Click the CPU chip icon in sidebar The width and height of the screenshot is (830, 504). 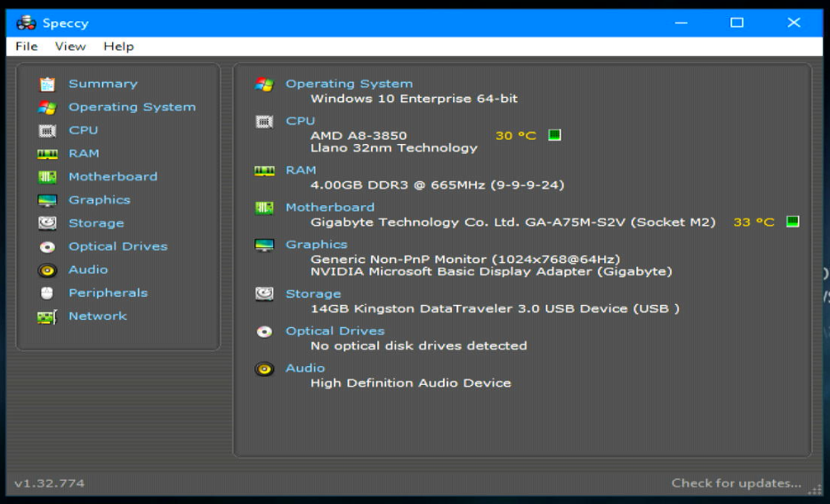tap(47, 131)
